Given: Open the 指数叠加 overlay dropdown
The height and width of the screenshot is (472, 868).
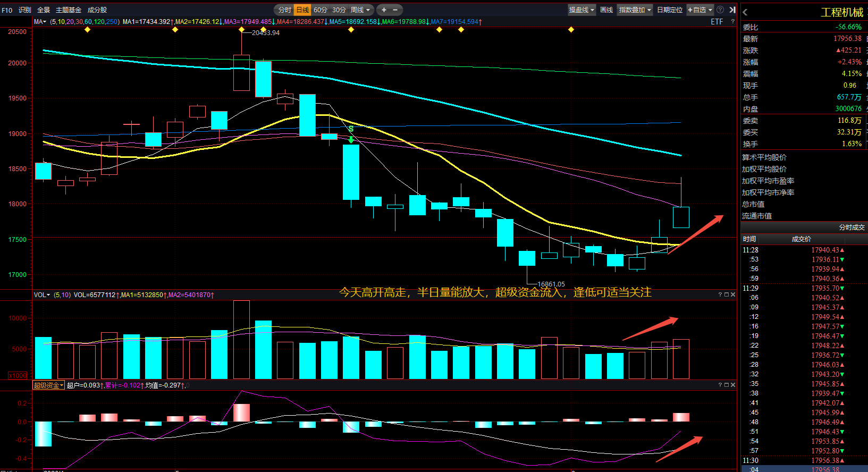Looking at the screenshot, I should click(x=635, y=10).
